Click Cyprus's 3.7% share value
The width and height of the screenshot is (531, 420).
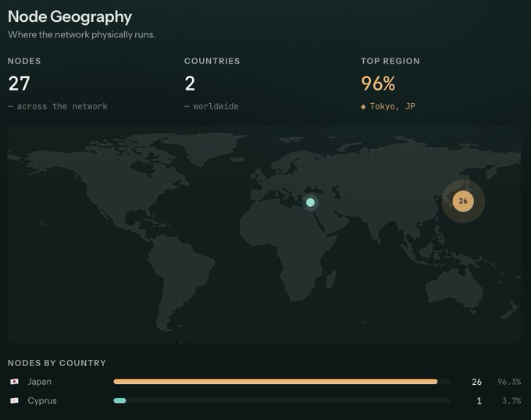tap(511, 401)
